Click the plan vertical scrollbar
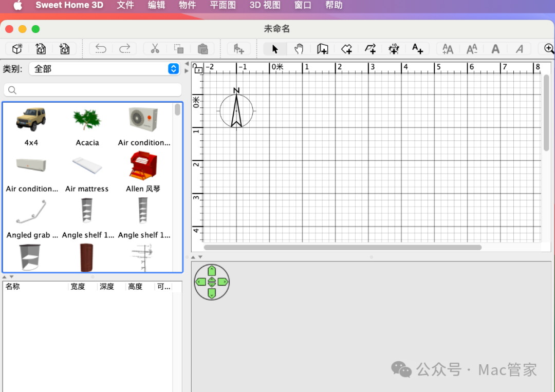The height and width of the screenshot is (392, 555). pos(546,113)
